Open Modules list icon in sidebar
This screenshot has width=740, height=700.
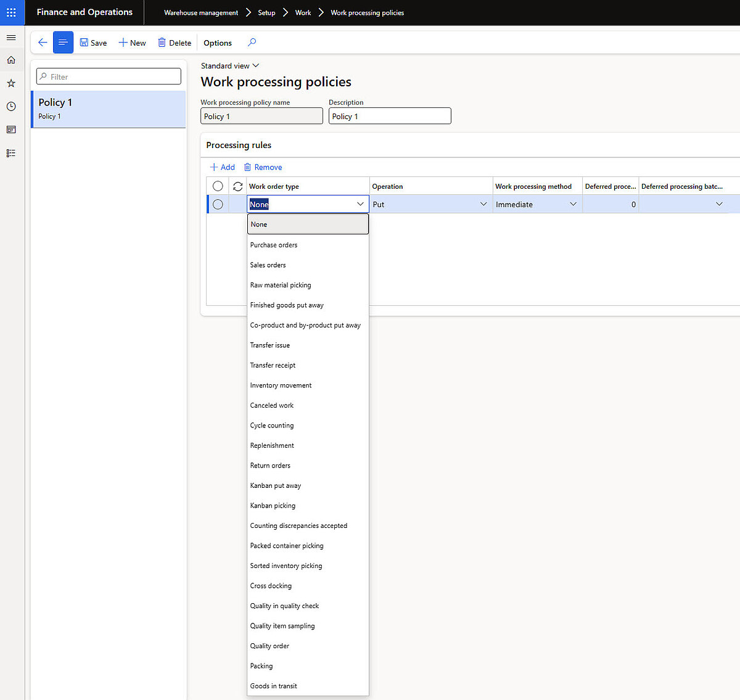[x=11, y=153]
